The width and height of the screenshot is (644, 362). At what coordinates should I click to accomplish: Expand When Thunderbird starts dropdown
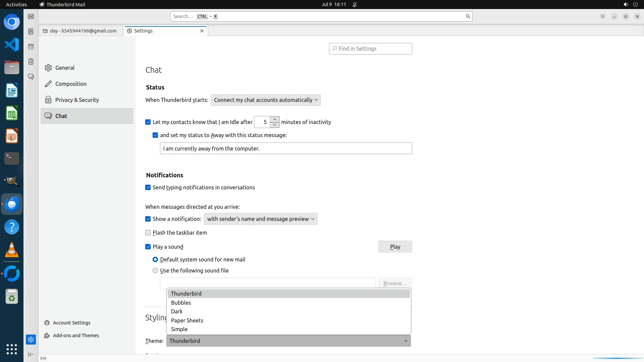coord(265,100)
